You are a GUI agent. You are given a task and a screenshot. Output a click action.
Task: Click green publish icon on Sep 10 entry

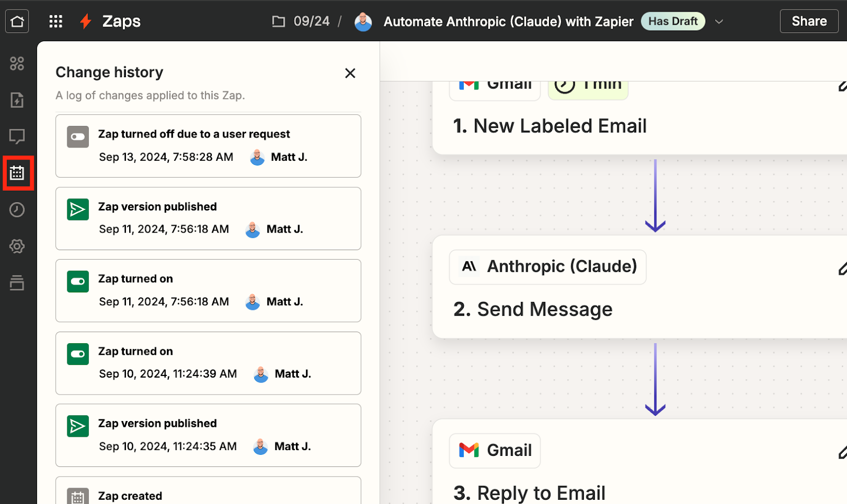[78, 426]
